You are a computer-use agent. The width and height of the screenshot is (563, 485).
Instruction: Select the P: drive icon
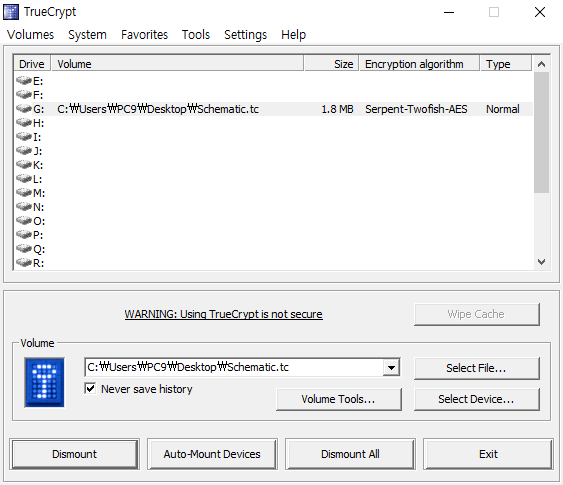pos(24,234)
